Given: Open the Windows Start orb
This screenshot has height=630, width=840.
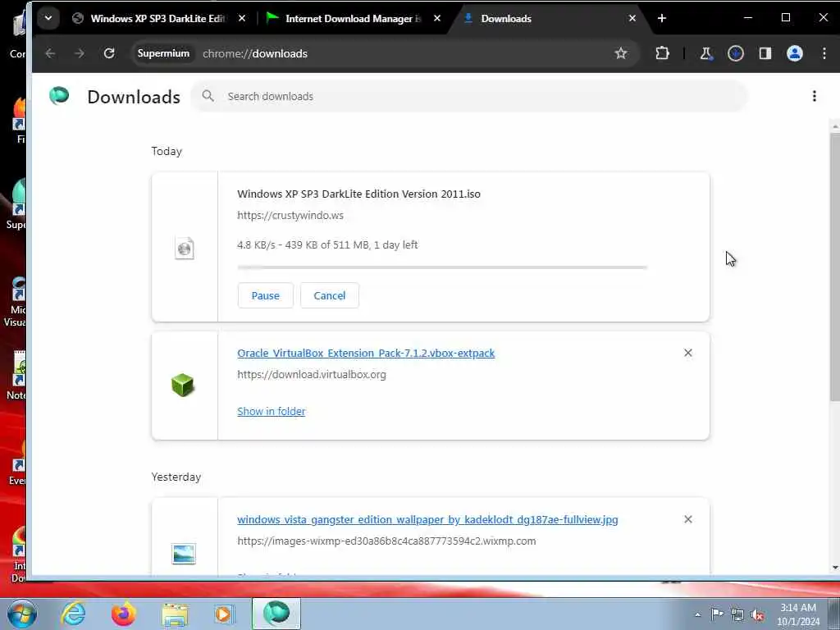Looking at the screenshot, I should [21, 614].
